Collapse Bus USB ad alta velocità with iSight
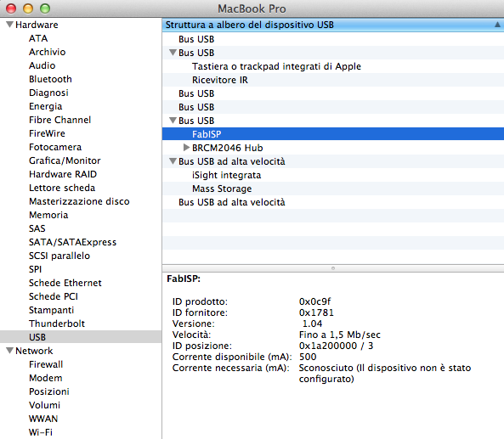Viewport: 504px width, 439px height. click(173, 161)
